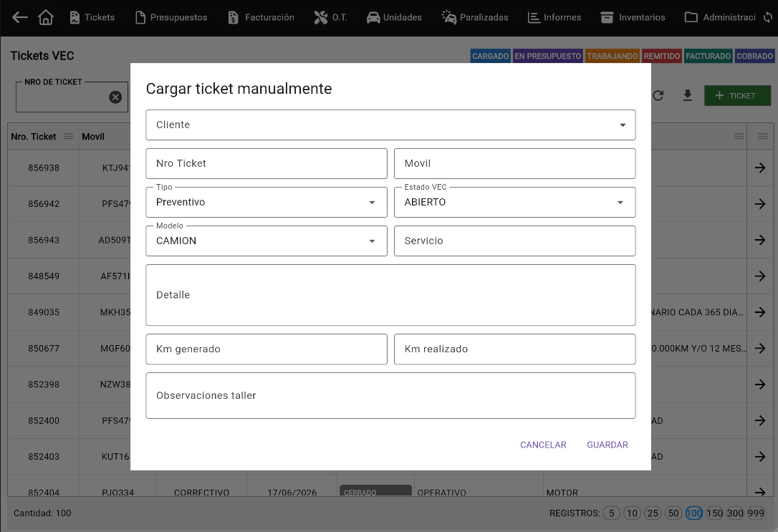Click the CARGADO status badge
778x532 pixels.
pyautogui.click(x=490, y=56)
